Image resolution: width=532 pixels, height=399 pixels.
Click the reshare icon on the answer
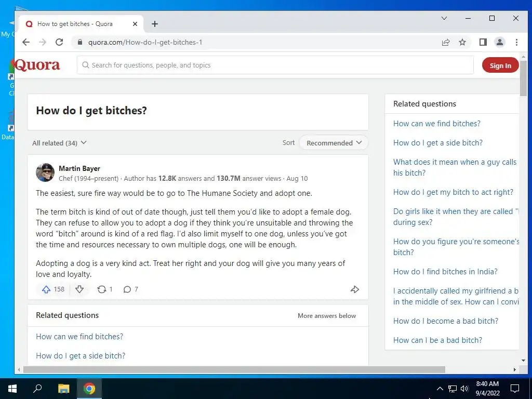coord(101,289)
